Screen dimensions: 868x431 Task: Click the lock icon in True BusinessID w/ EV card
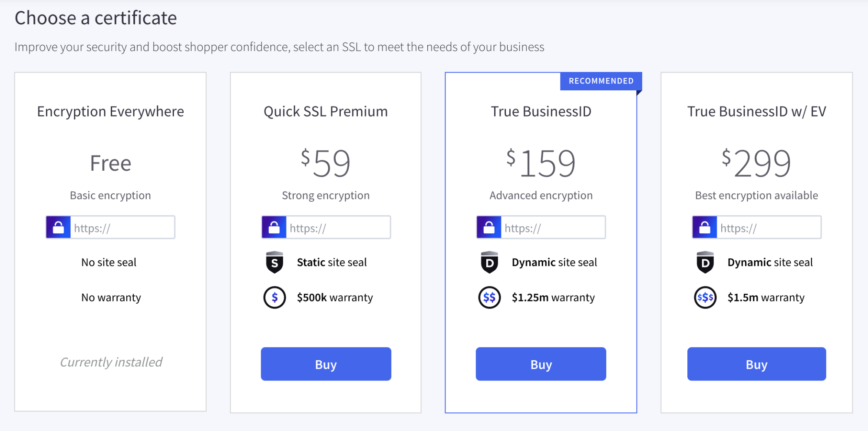[705, 227]
